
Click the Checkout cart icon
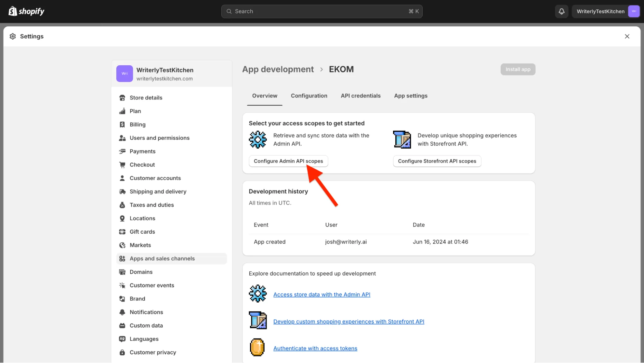coord(122,165)
